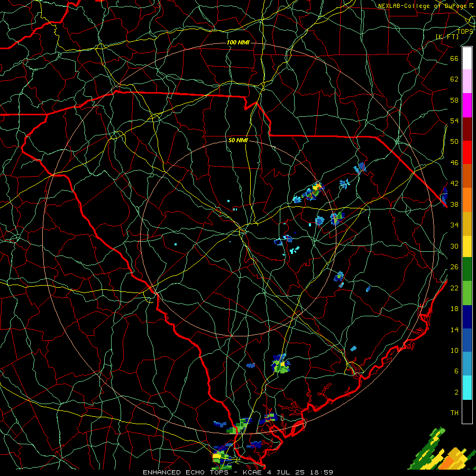Click the legend value '2'
Image resolution: width=476 pixels, height=476 pixels.
coord(456,392)
